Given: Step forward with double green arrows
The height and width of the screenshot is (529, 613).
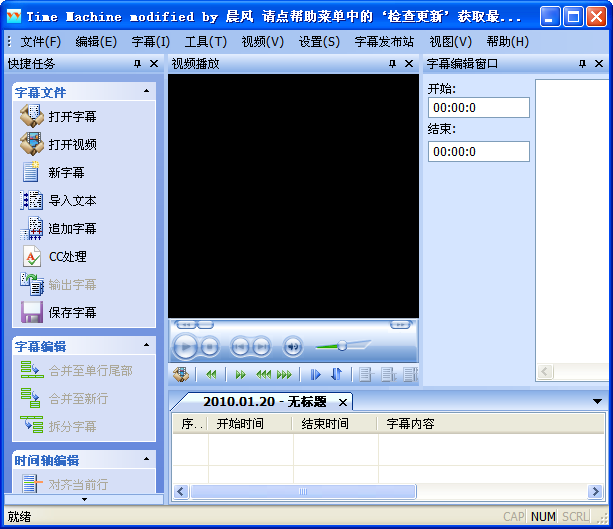Looking at the screenshot, I should pos(240,375).
